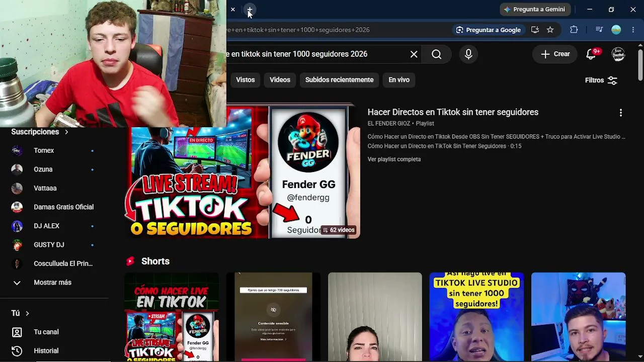Click the GUSTY DJ channel avatar
Screen dimensions: 644x362
[17, 245]
